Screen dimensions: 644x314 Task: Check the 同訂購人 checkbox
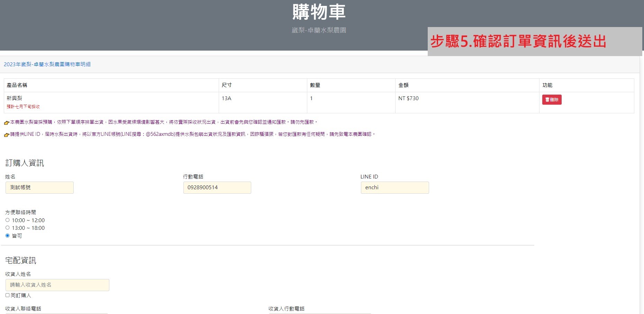pyautogui.click(x=7, y=295)
